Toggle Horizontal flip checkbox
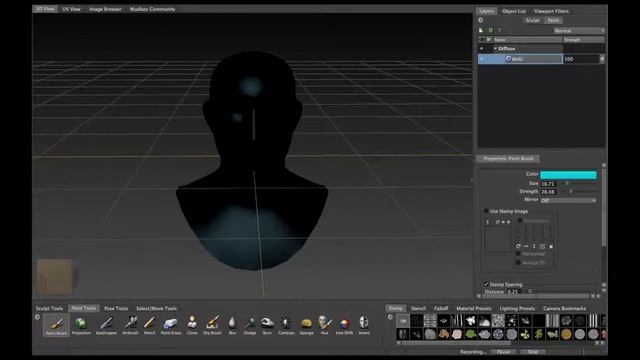 518,254
